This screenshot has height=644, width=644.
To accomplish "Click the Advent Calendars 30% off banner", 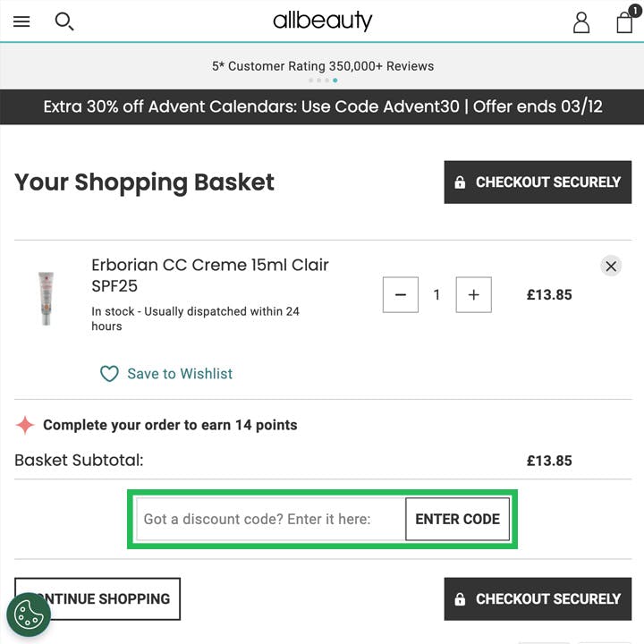I will pyautogui.click(x=322, y=106).
